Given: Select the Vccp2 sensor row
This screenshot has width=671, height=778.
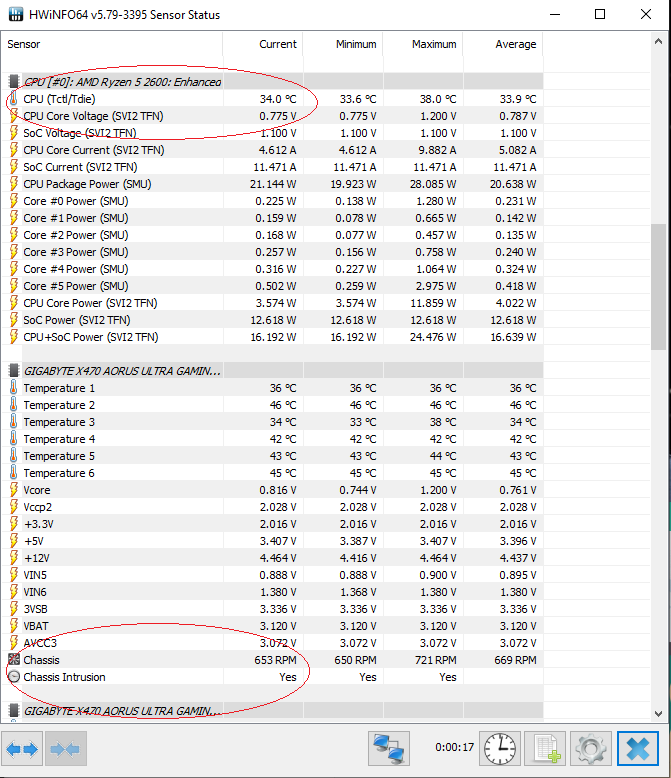Looking at the screenshot, I should 272,507.
